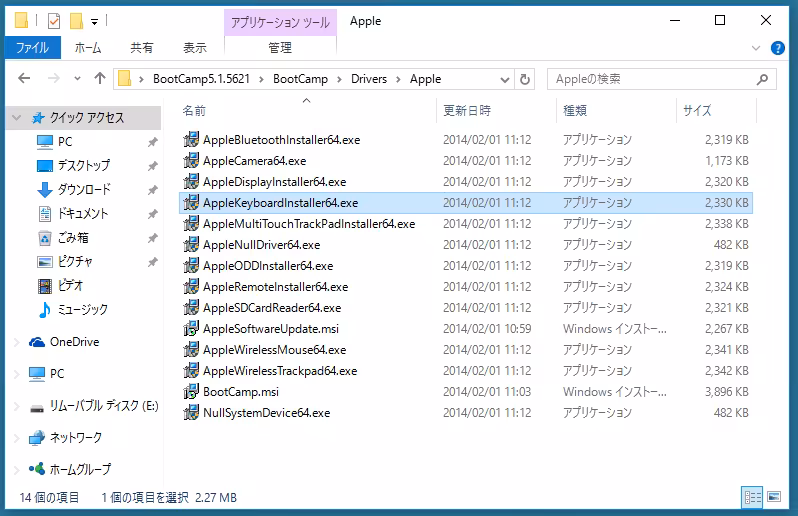Viewport: 798px width, 516px height.
Task: Click the AppleSDCardReader64.exe file icon
Action: pos(191,308)
